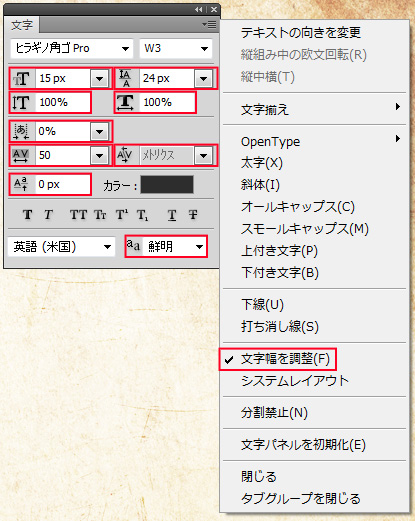Toggle the Underline style icon
Image resolution: width=415 pixels, height=521 pixels.
(172, 215)
